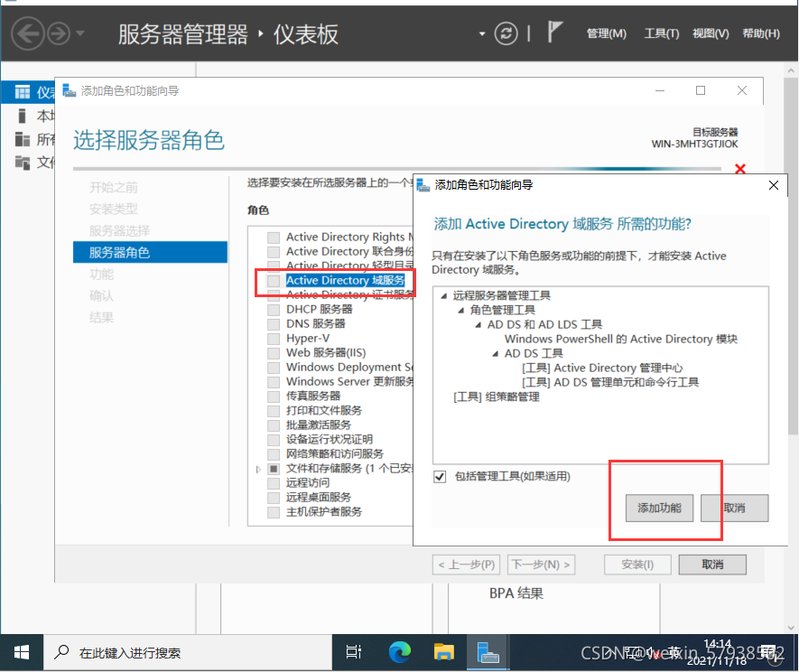Check the 传真服务器 role
The image size is (799, 672).
point(274,397)
